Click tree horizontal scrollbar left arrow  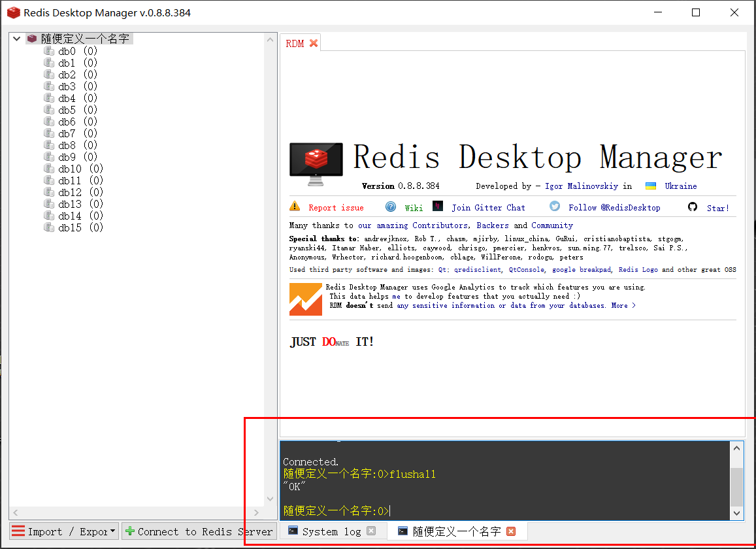[x=16, y=512]
